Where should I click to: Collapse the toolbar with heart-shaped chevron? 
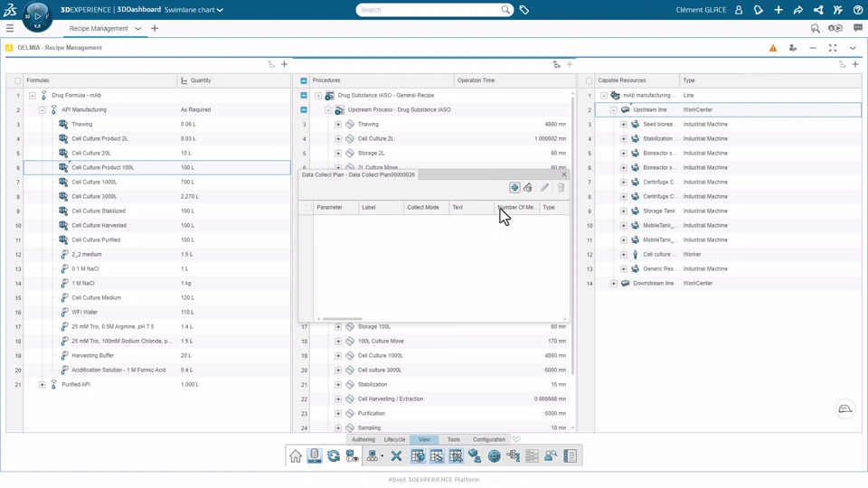[516, 439]
